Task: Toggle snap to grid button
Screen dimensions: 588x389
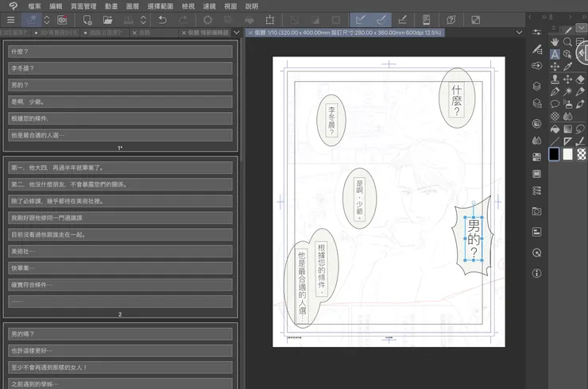Action: click(x=403, y=19)
